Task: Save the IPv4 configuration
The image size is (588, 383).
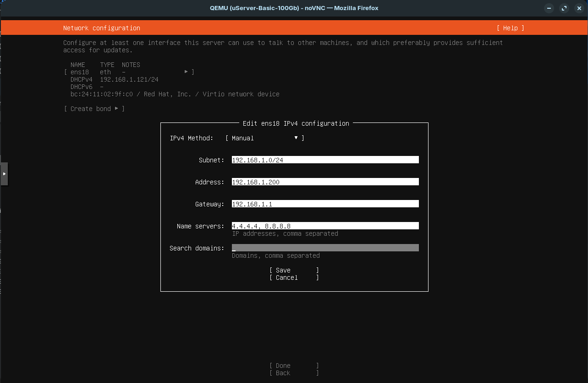Action: pos(294,270)
